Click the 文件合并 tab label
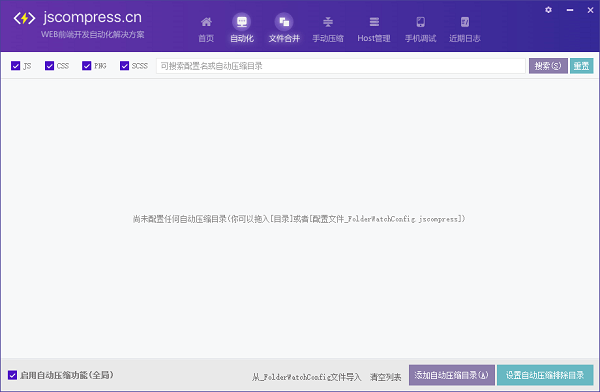Image resolution: width=600 pixels, height=392 pixels. [284, 38]
